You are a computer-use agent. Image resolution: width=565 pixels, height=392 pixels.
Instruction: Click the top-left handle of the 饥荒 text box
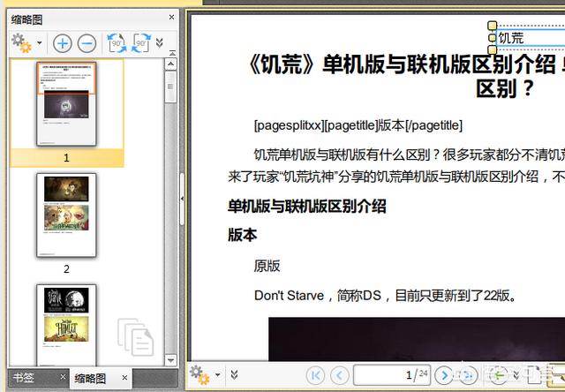tap(493, 26)
